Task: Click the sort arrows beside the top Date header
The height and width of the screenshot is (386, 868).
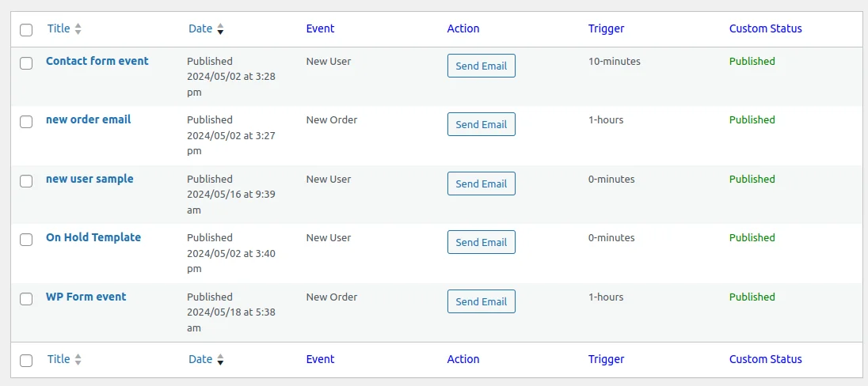Action: (220, 29)
